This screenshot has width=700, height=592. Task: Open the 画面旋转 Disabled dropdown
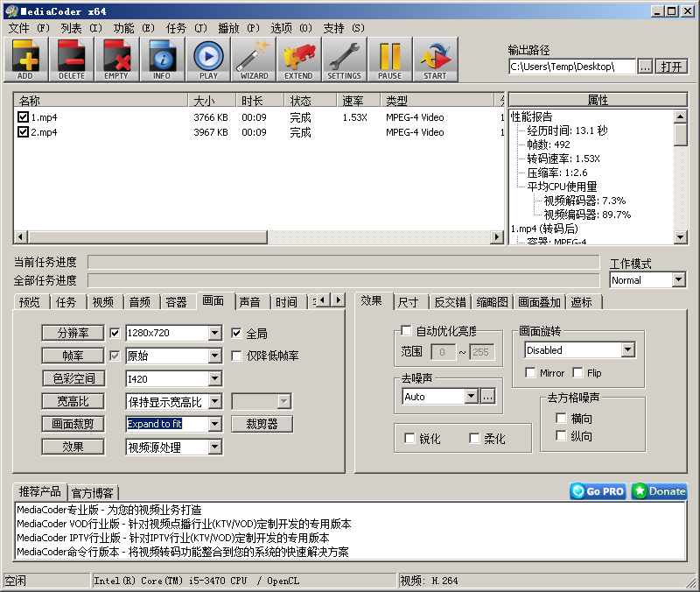628,349
